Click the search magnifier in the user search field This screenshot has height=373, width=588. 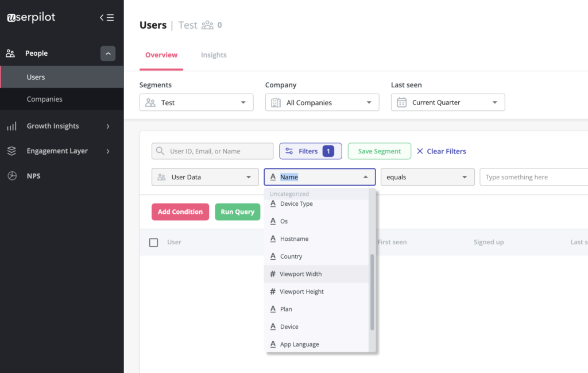click(160, 151)
